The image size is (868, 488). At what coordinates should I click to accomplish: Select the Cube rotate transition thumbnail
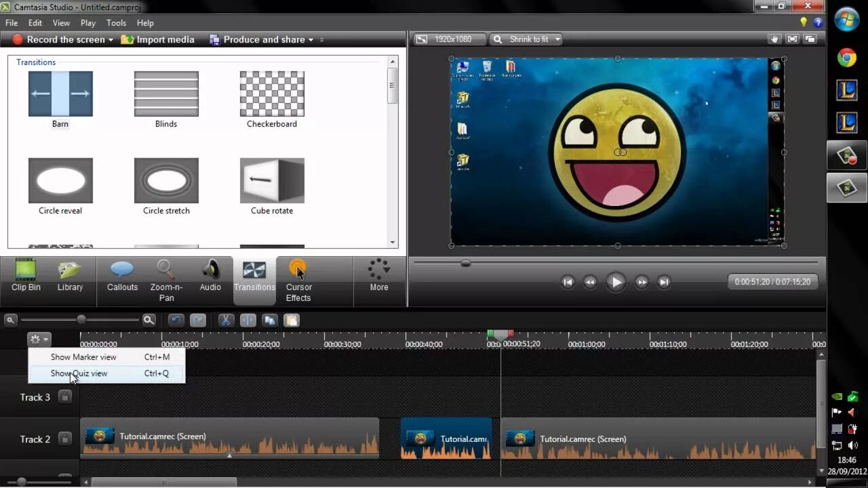pos(272,180)
